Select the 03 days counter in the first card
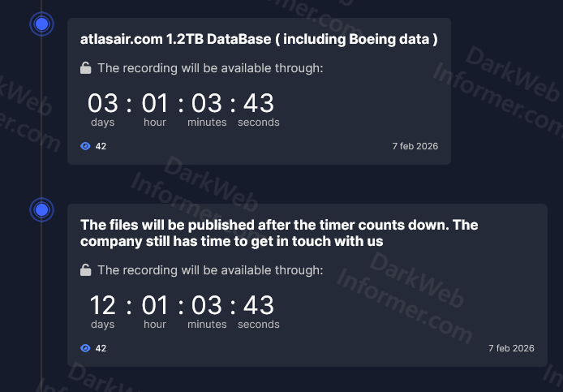 tap(103, 104)
